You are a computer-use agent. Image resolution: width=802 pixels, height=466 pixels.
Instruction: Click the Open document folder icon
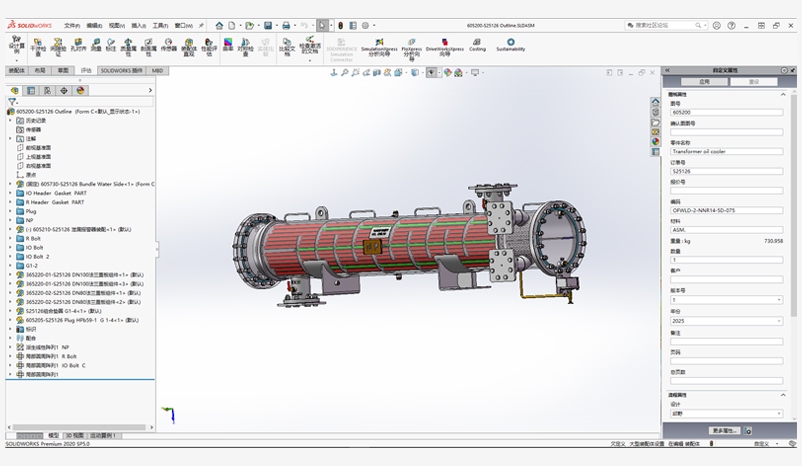[250, 25]
